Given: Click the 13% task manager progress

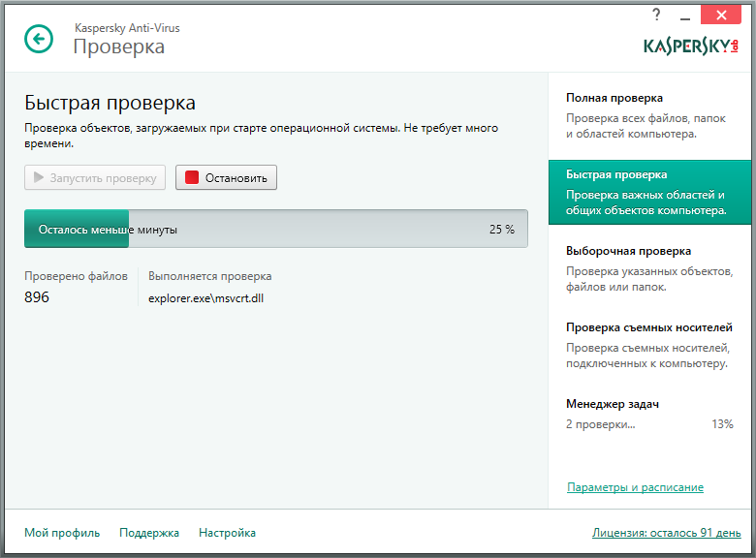Looking at the screenshot, I should point(722,424).
